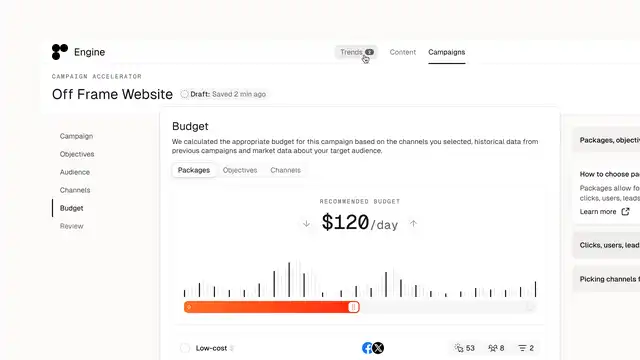
Task: Click the Engine logo icon
Action: (60, 52)
